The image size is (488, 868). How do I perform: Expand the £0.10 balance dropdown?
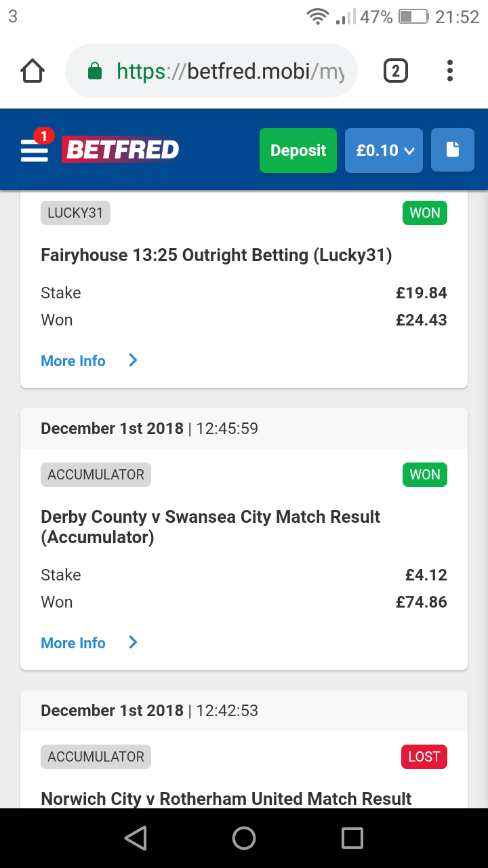[384, 150]
